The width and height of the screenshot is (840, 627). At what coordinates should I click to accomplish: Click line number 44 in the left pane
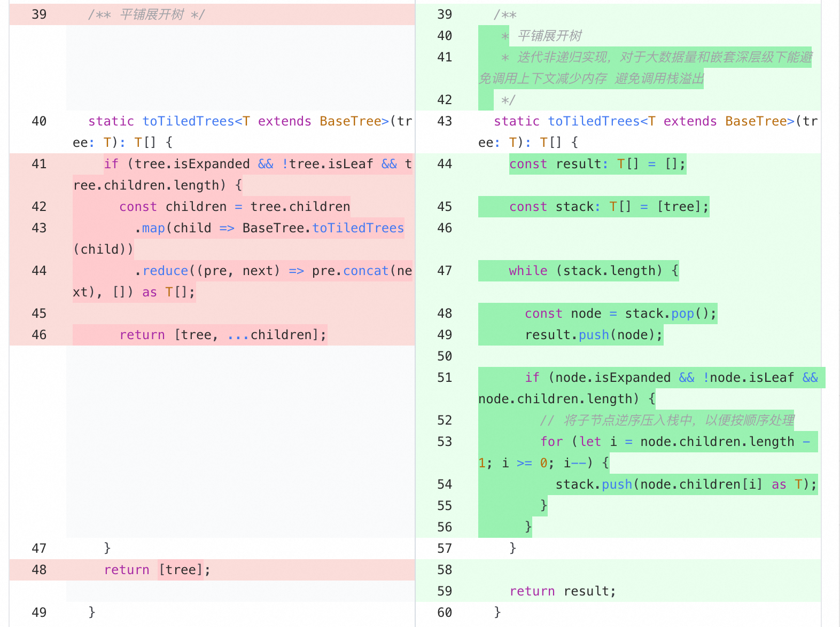click(x=39, y=271)
